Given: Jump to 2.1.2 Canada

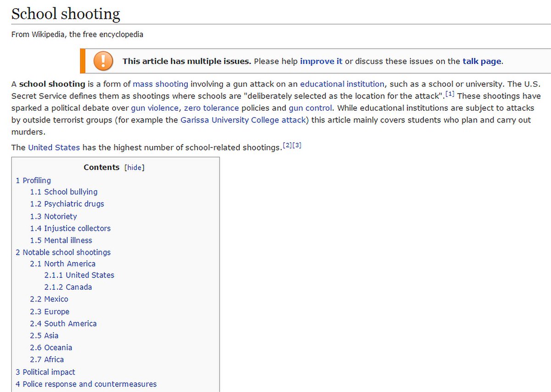Looking at the screenshot, I should point(68,287).
